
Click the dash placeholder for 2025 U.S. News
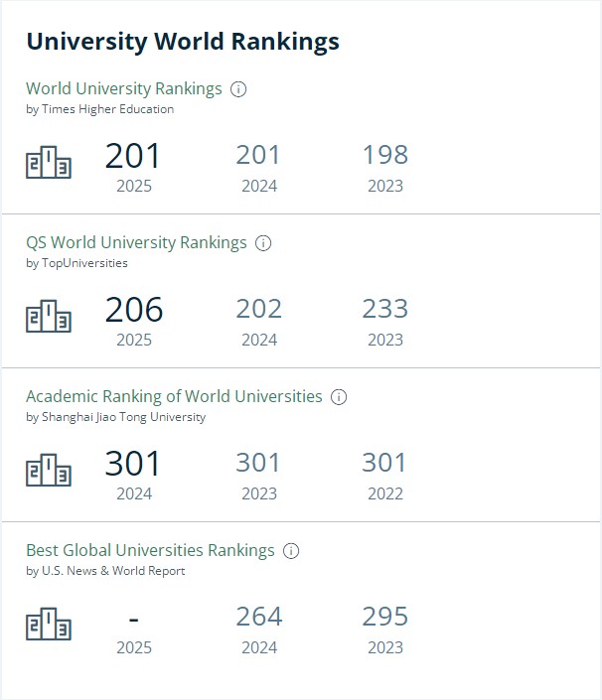click(x=133, y=620)
